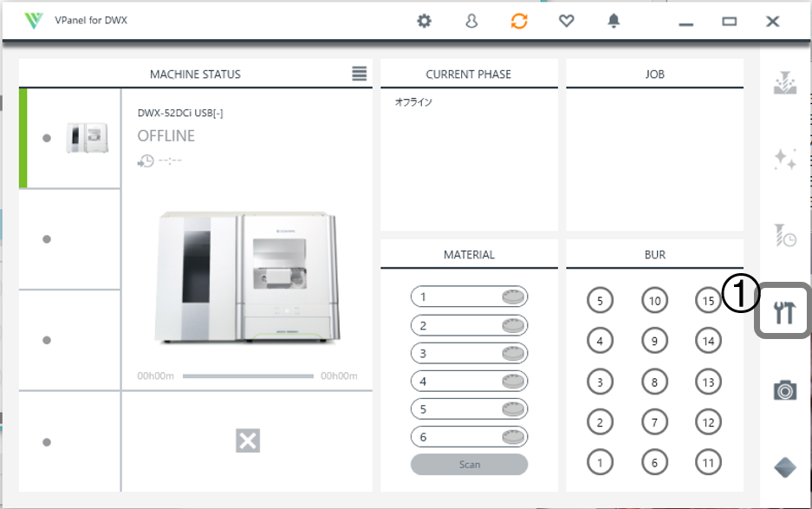This screenshot has height=509, width=812.
Task: Select bur number 7
Action: (x=654, y=422)
